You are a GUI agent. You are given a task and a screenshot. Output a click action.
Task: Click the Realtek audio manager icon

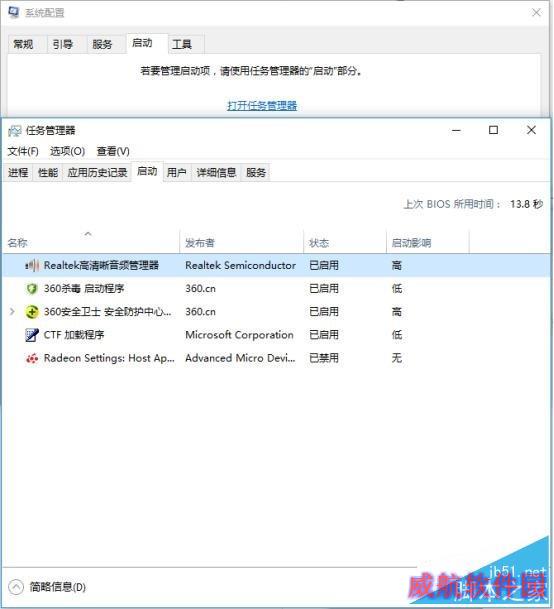coord(32,266)
